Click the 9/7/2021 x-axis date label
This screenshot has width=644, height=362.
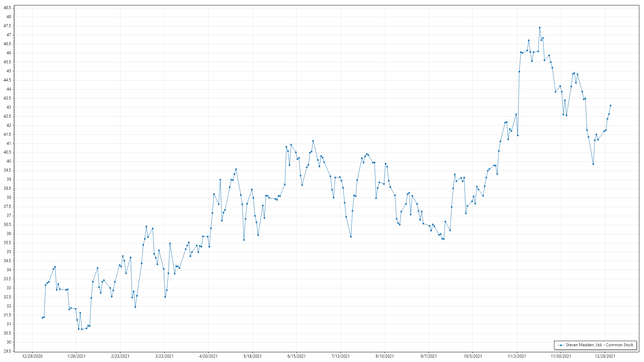click(x=429, y=356)
